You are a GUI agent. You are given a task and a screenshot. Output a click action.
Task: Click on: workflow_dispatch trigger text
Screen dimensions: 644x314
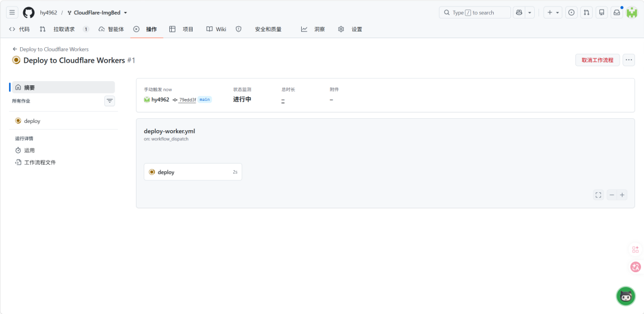[166, 139]
